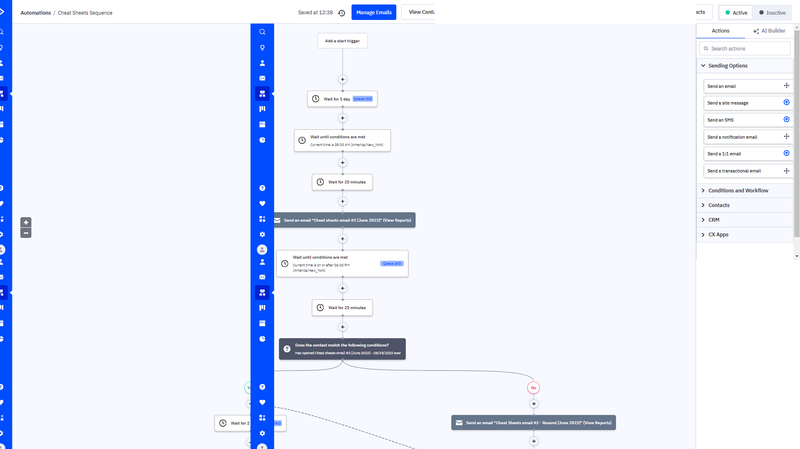Click the scrollbar down arrow in actions panel
The image size is (800, 449).
click(x=796, y=256)
